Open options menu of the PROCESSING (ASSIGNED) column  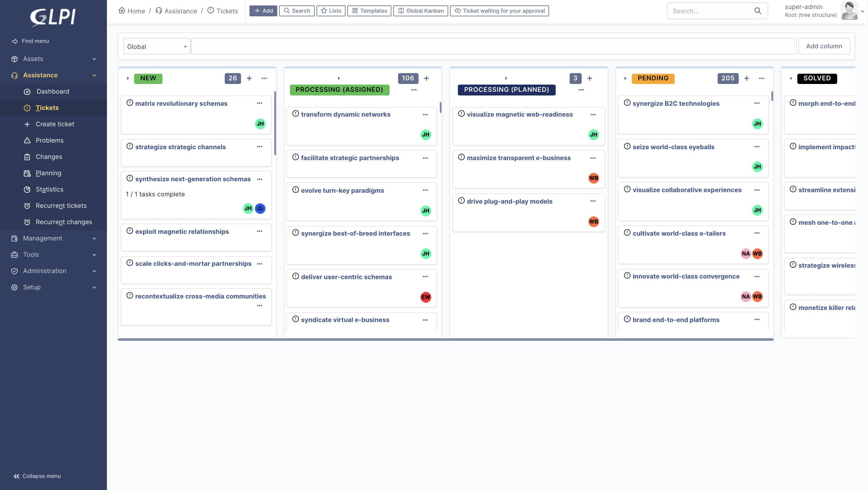coord(413,90)
